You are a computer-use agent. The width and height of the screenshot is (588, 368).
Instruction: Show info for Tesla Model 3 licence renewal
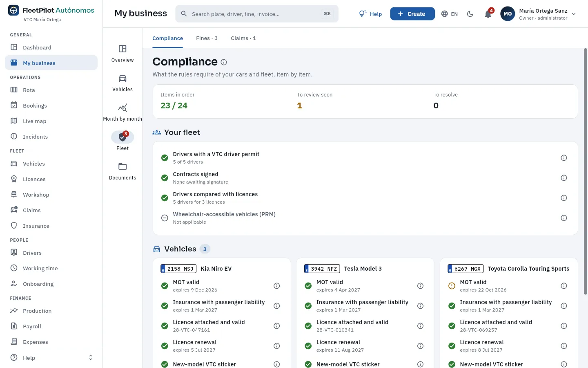click(x=420, y=346)
